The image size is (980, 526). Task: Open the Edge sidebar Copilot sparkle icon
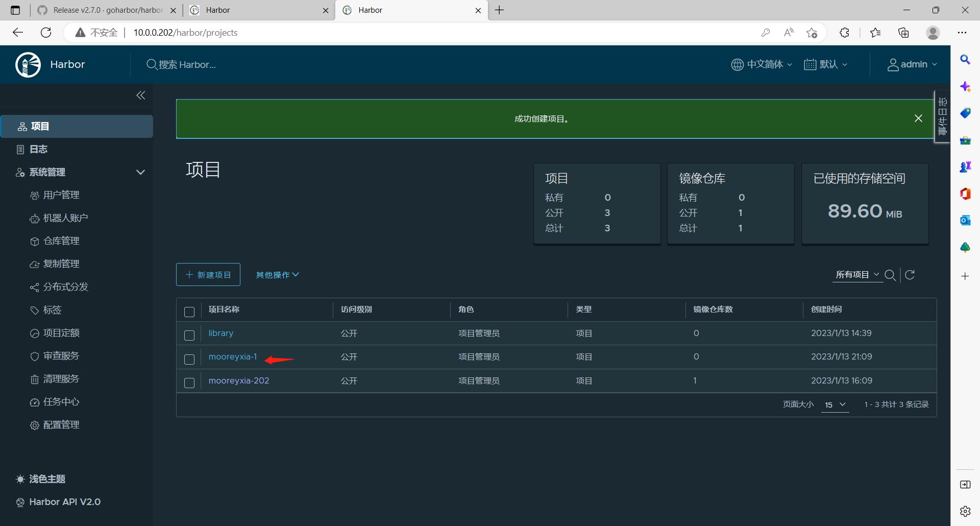point(965,87)
